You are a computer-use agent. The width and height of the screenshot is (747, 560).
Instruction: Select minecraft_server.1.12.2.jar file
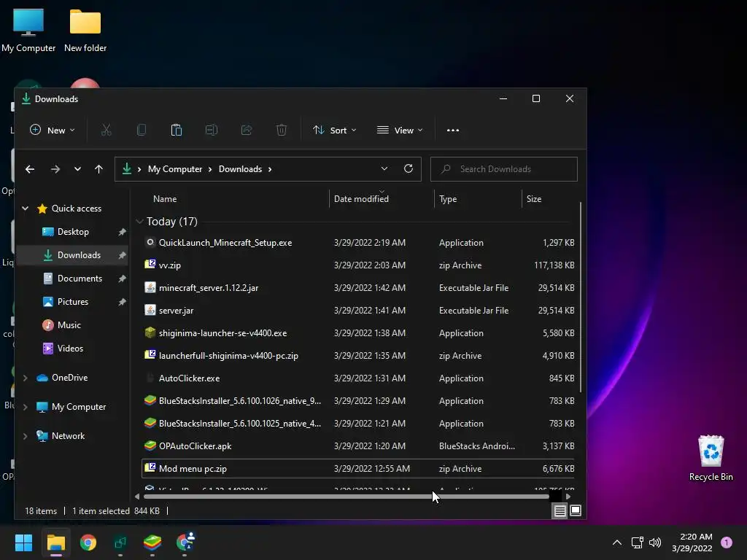tap(359, 287)
